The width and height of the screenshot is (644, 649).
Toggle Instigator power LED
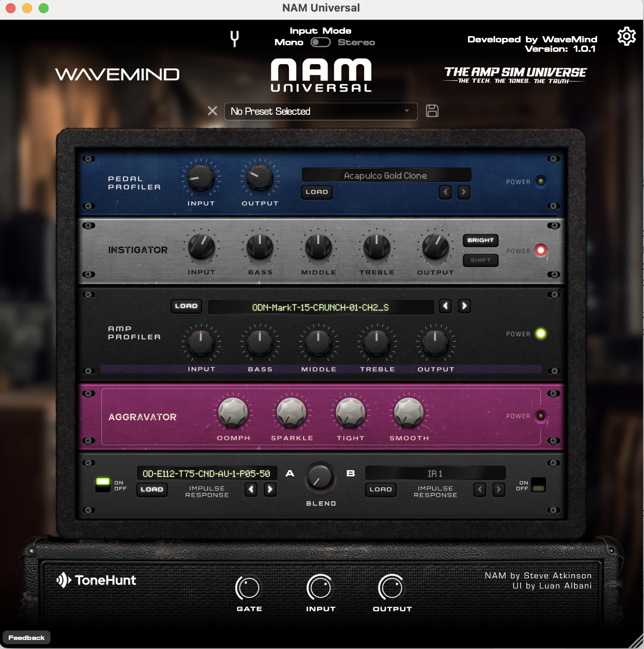pos(541,250)
